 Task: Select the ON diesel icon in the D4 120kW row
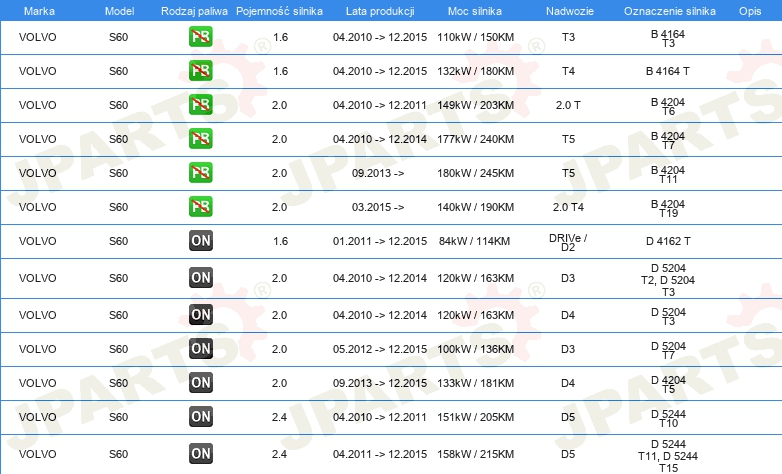(200, 315)
